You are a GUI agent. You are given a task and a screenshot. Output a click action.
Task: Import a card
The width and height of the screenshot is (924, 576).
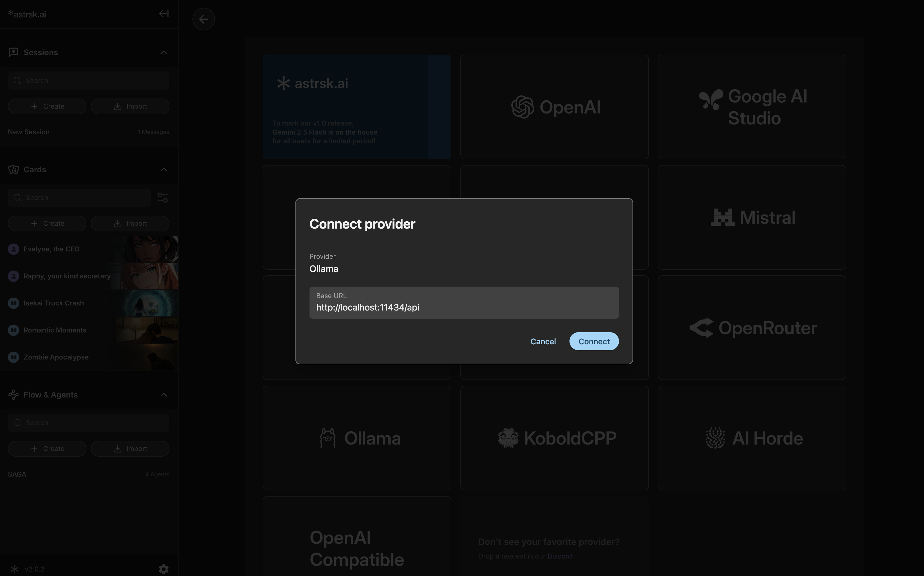130,223
